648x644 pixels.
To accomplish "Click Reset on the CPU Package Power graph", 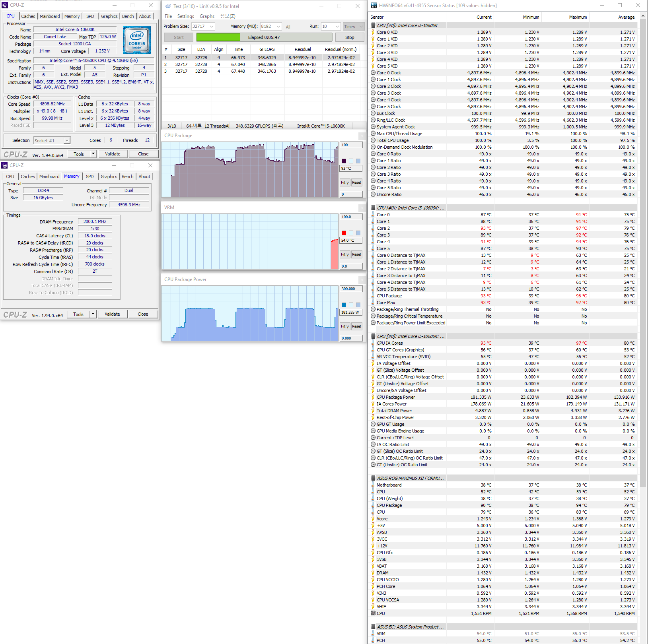I will point(356,326).
